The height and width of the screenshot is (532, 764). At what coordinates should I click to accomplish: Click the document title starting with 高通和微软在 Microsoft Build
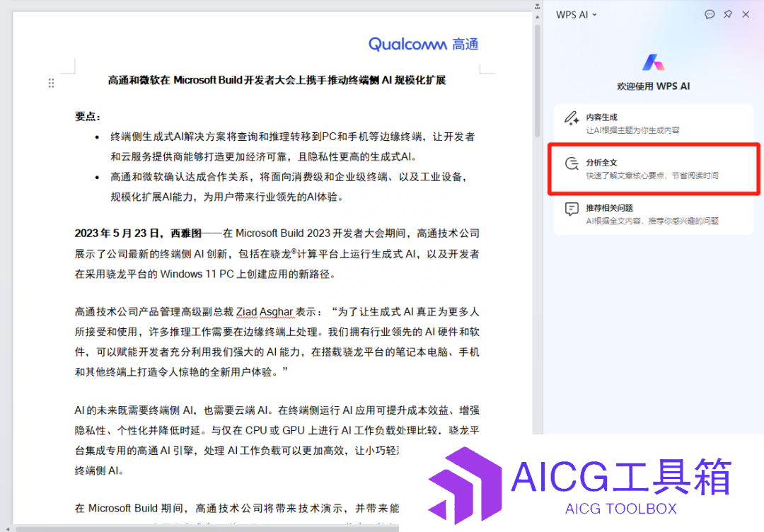click(x=277, y=81)
